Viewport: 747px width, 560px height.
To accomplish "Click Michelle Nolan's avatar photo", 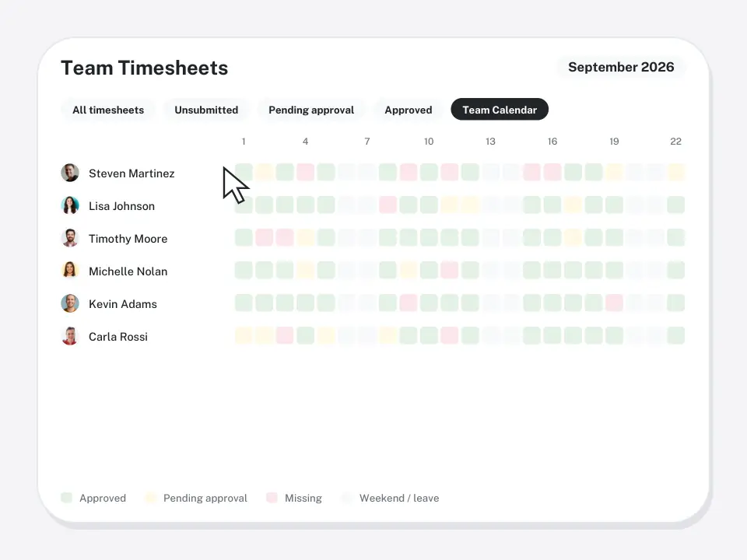I will click(70, 271).
